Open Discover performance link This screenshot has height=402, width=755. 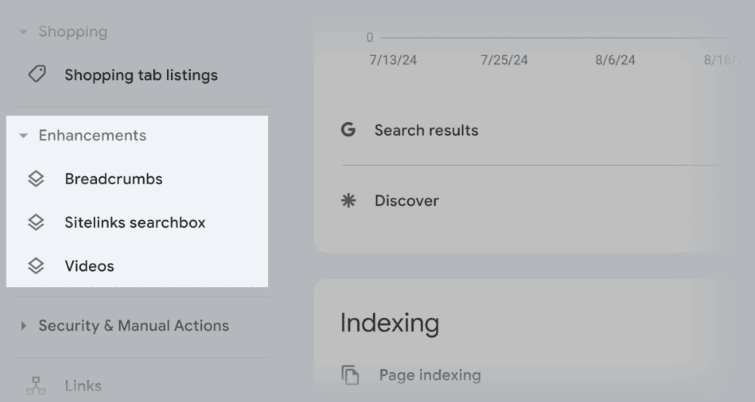(407, 201)
